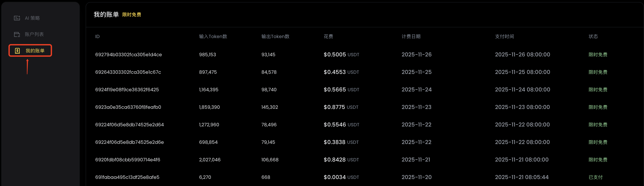This screenshot has width=644, height=186.
Task: Click the yellow 限时免费 badge beside title
Action: (131, 15)
